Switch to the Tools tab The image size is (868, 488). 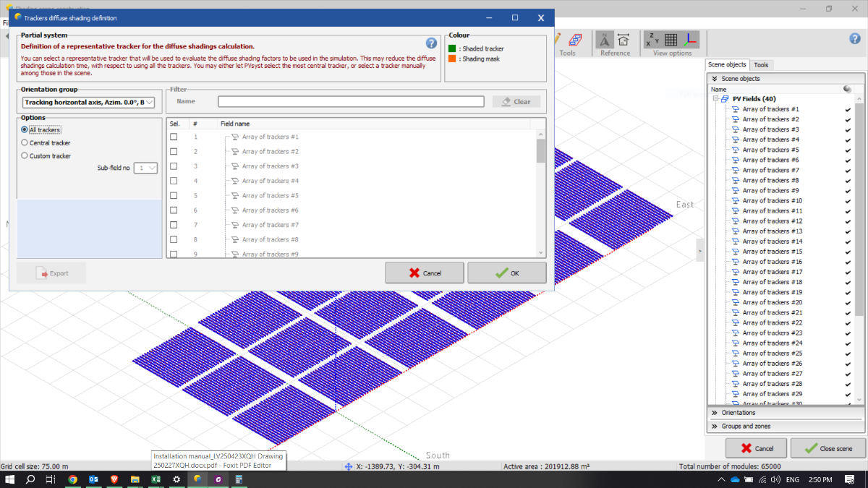761,65
